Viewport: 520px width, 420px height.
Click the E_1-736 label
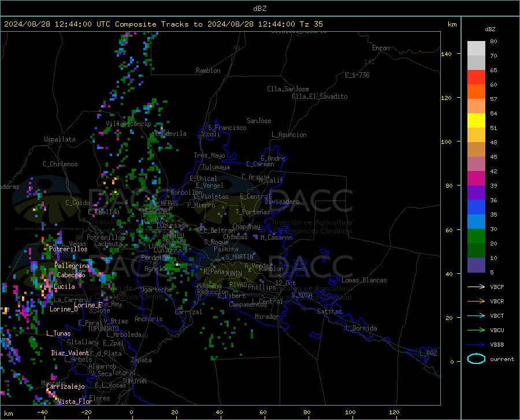point(357,75)
